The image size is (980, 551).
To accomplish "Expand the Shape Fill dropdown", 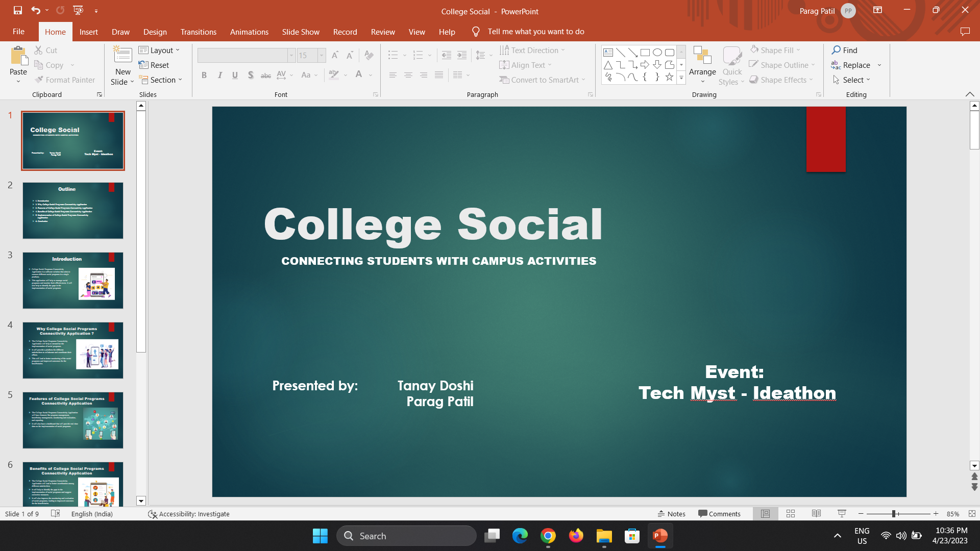I will point(798,49).
